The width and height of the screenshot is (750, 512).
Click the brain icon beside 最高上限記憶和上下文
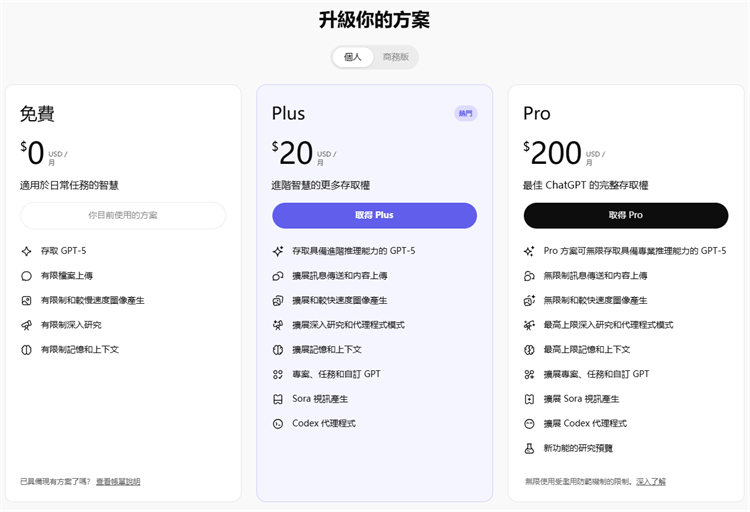pos(529,350)
